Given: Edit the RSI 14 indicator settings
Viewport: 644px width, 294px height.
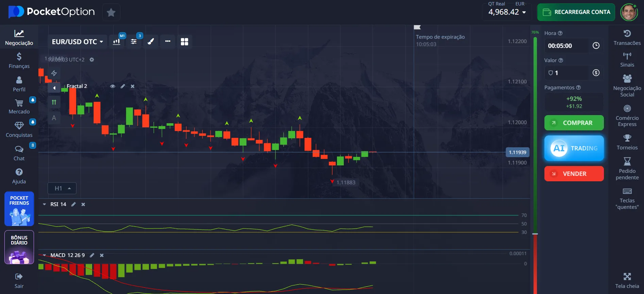Looking at the screenshot, I should [73, 204].
